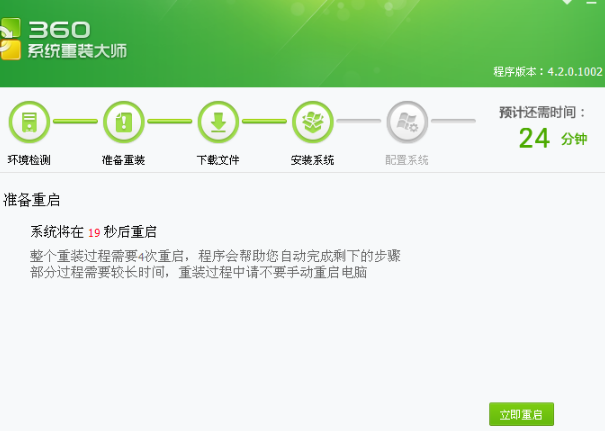Click the 安装系统 step icon
This screenshot has height=431, width=605.
point(312,123)
